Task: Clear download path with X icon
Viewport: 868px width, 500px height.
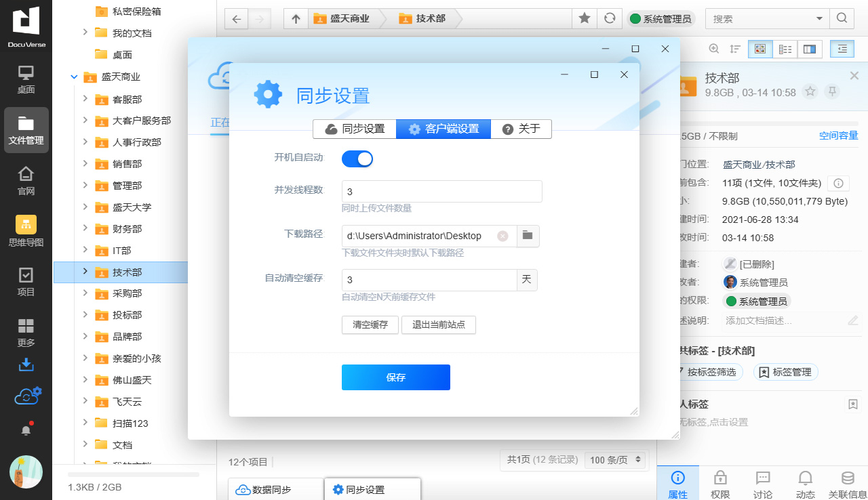Action: [x=502, y=236]
